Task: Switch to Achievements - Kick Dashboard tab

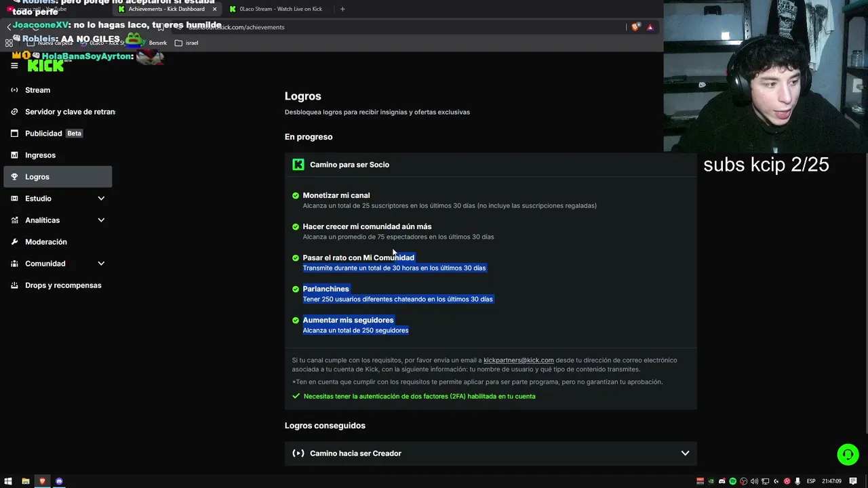Action: click(x=167, y=9)
